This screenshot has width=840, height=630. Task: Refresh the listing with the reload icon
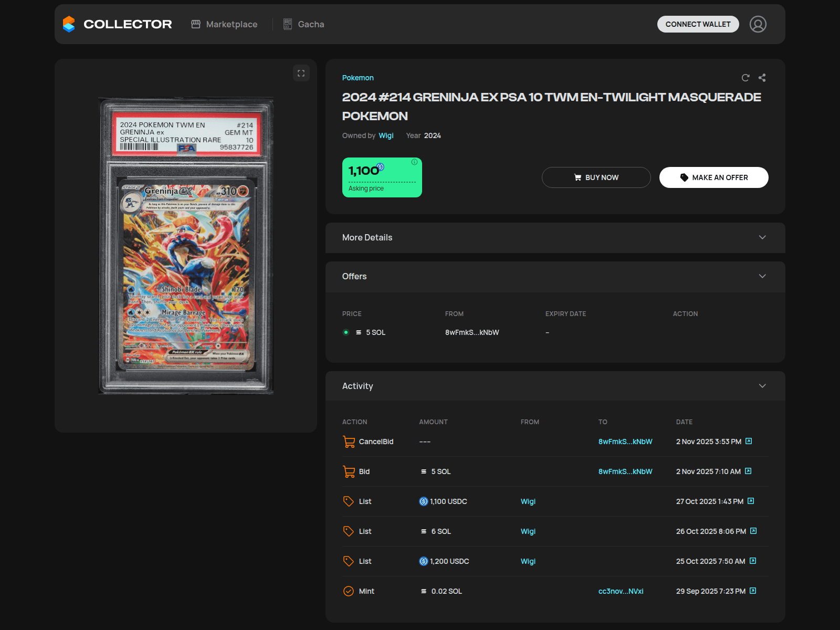tap(745, 78)
